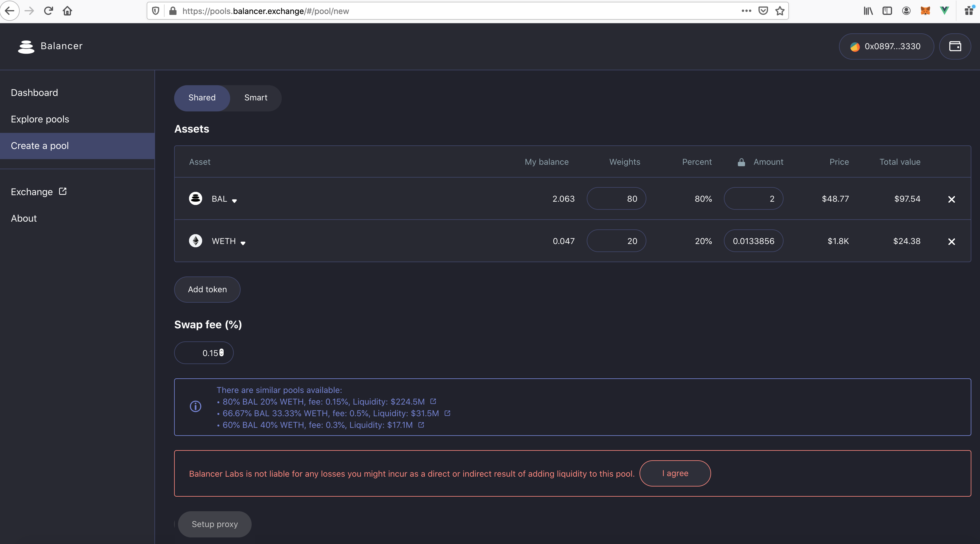Image resolution: width=980 pixels, height=544 pixels.
Task: Click the browser forward arrow
Action: pyautogui.click(x=29, y=11)
